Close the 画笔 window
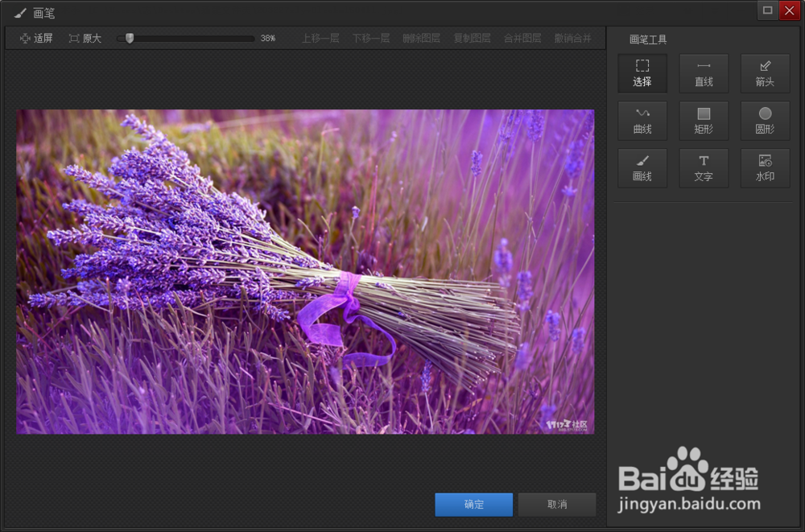The height and width of the screenshot is (532, 805). pyautogui.click(x=790, y=10)
